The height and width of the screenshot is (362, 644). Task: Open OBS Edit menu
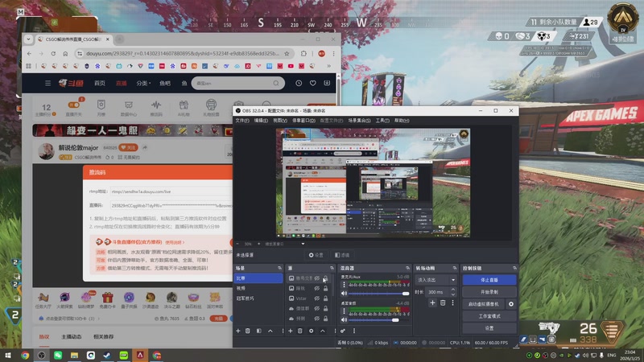[261, 120]
